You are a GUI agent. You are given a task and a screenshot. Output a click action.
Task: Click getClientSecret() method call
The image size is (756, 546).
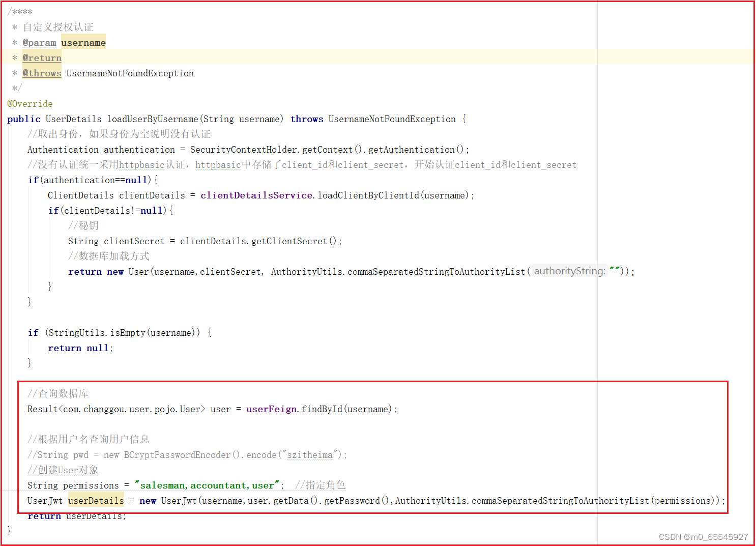[x=294, y=241]
